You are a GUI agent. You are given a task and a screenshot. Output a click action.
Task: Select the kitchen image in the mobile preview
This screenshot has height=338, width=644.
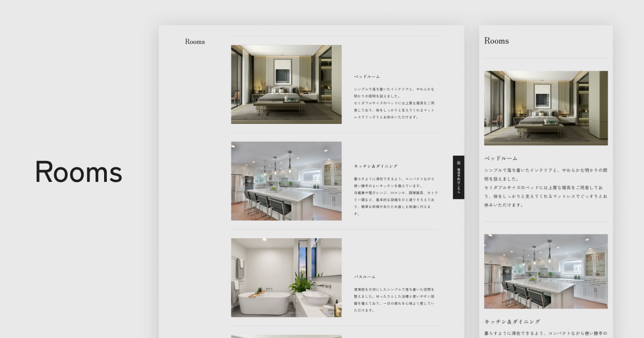pos(546,271)
